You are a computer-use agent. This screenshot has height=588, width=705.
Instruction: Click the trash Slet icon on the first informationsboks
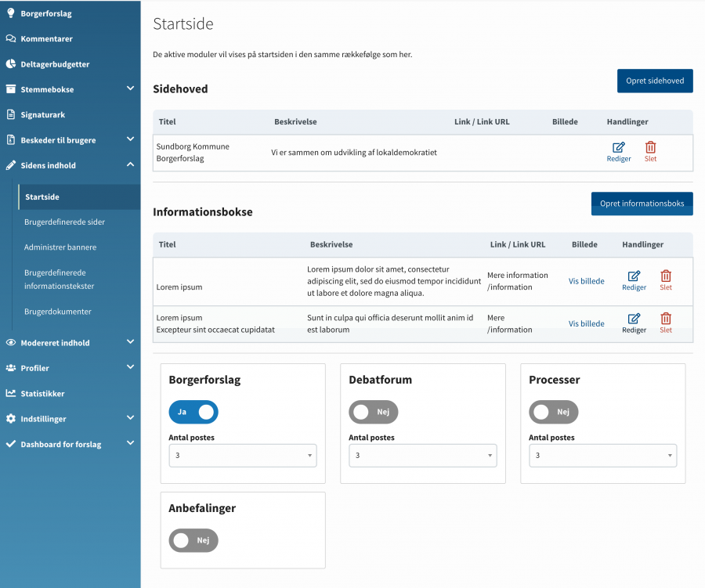tap(666, 276)
